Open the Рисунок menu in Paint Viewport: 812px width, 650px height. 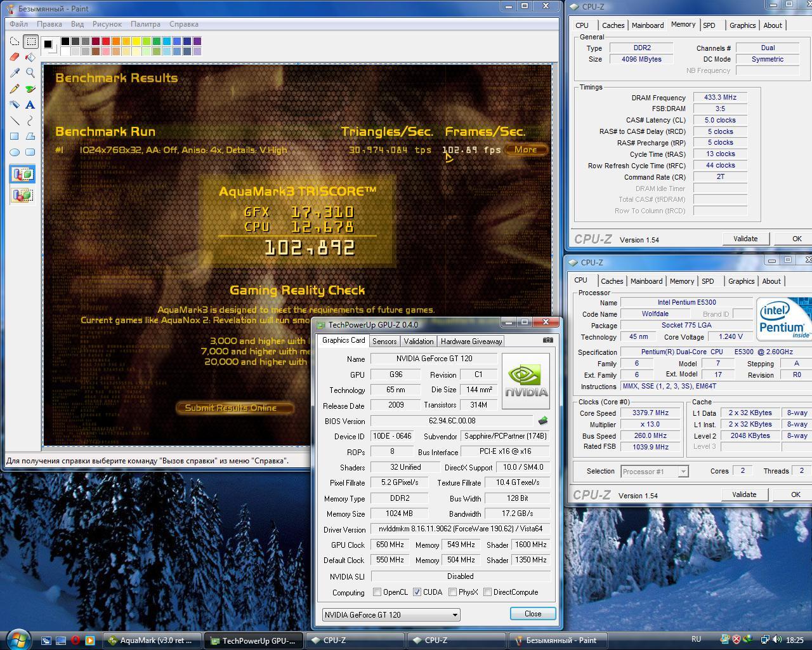point(107,24)
